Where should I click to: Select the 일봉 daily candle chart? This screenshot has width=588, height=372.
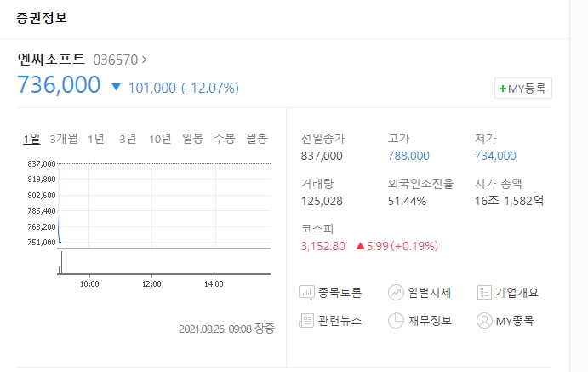coord(193,139)
